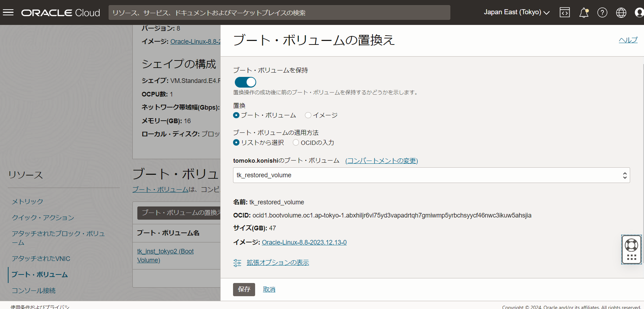Select ブート・ボリューム in resources menu
Screen dimensions: 644x309
pyautogui.click(x=39, y=274)
